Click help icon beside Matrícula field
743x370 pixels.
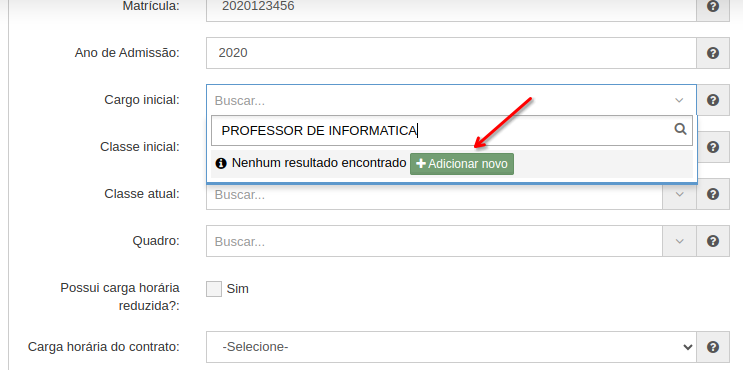[x=713, y=7]
